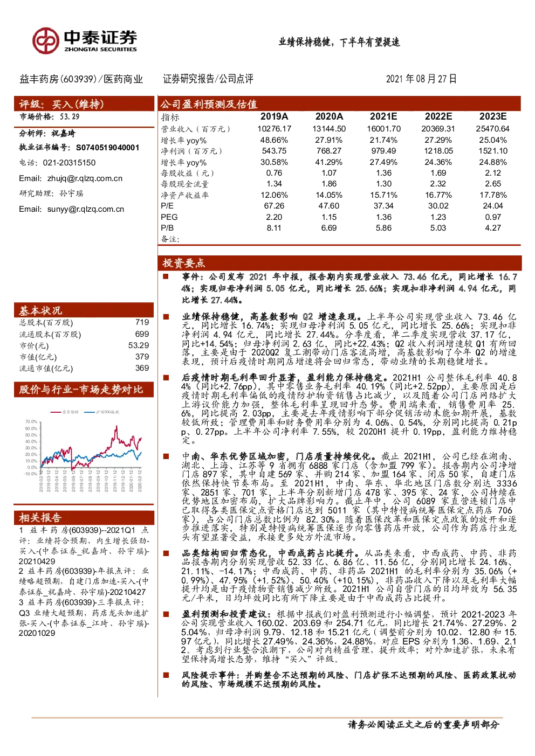Click the 股价与行业-市场走势对比 header
This screenshot has width=535, height=756.
pyautogui.click(x=84, y=390)
